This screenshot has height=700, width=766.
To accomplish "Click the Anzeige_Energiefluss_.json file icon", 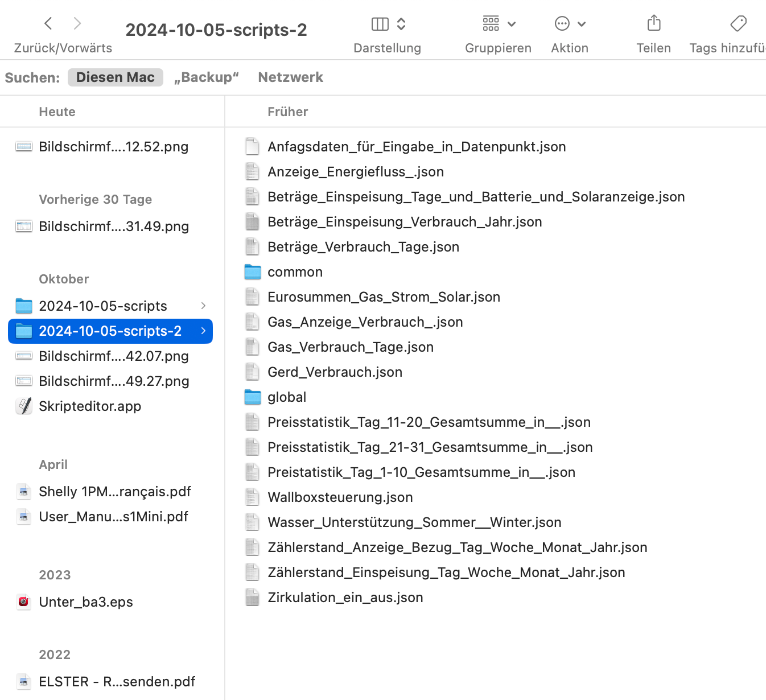I will point(252,172).
